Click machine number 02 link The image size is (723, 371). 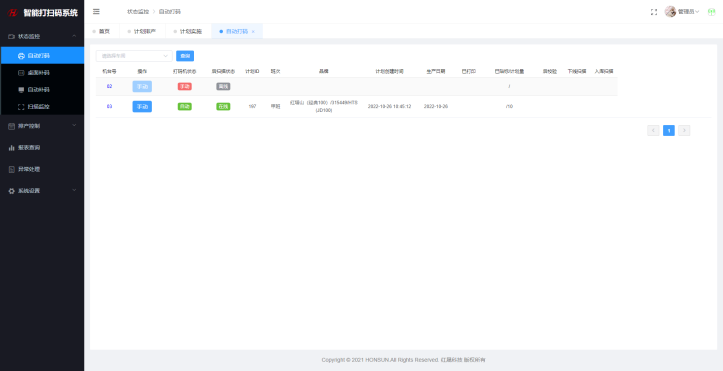[x=109, y=86]
